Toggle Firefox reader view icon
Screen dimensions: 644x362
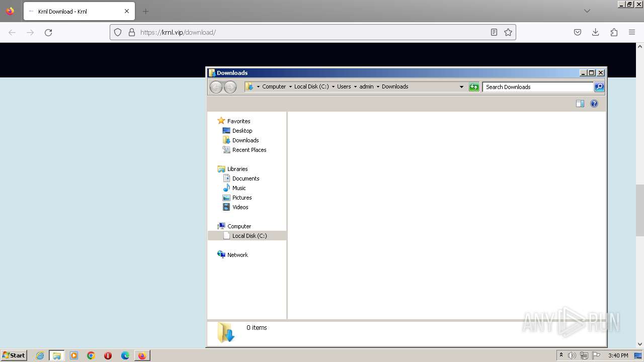tap(494, 32)
